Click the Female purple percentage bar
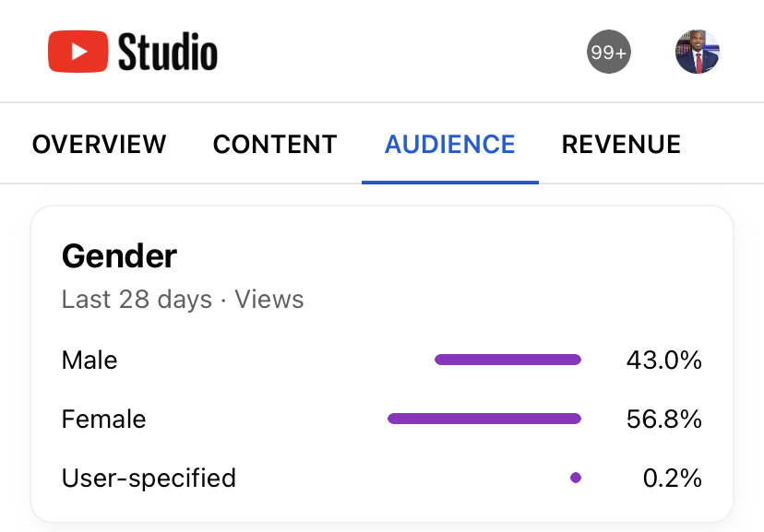Viewport: 764px width, 532px height. (484, 419)
